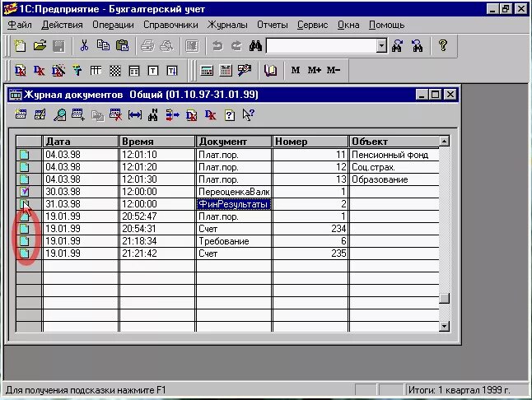Viewport: 532px width, 400px height.
Task: Click the first icon in journal toolbar
Action: point(21,115)
